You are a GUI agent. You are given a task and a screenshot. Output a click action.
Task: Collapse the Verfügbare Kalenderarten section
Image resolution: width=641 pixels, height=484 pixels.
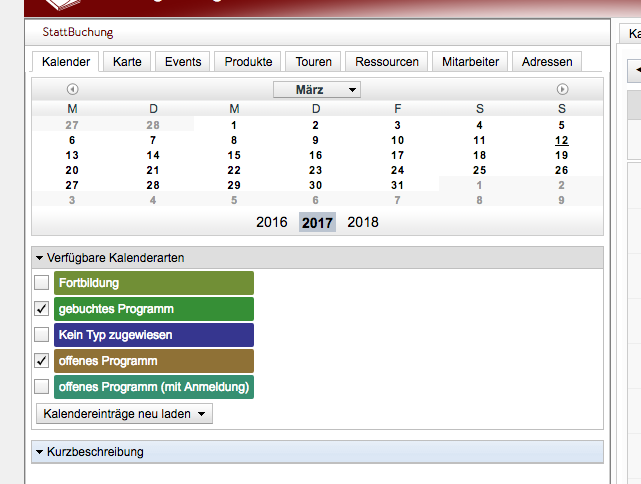(40, 258)
